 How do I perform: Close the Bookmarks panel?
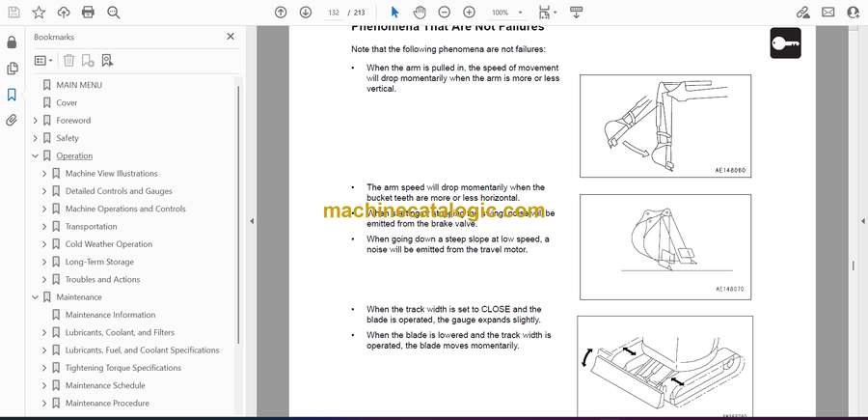click(231, 37)
